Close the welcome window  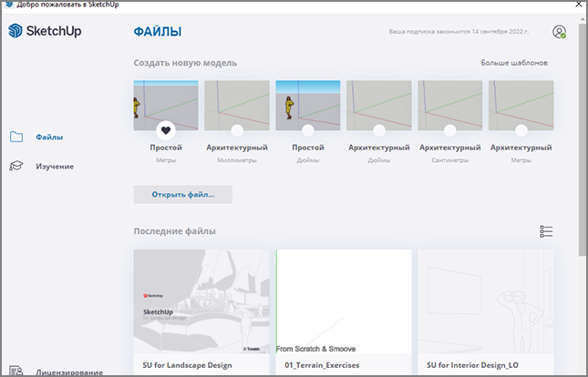[579, 5]
